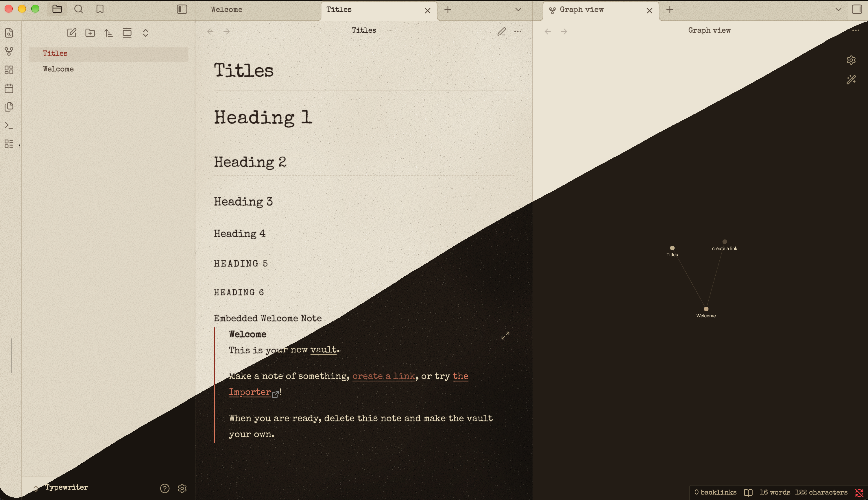The height and width of the screenshot is (500, 868).
Task: Open the bookmarks icon
Action: [x=100, y=9]
